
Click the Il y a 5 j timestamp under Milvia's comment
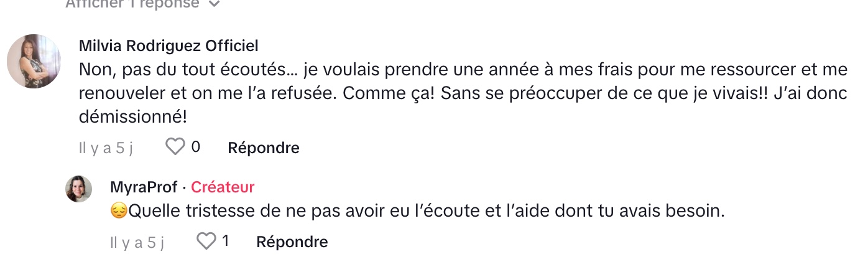click(106, 148)
